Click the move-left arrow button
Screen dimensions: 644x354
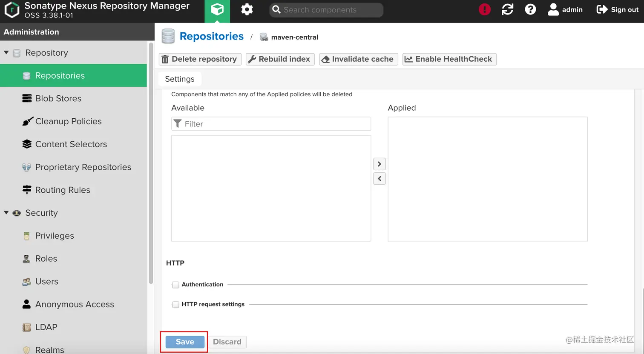click(x=379, y=179)
